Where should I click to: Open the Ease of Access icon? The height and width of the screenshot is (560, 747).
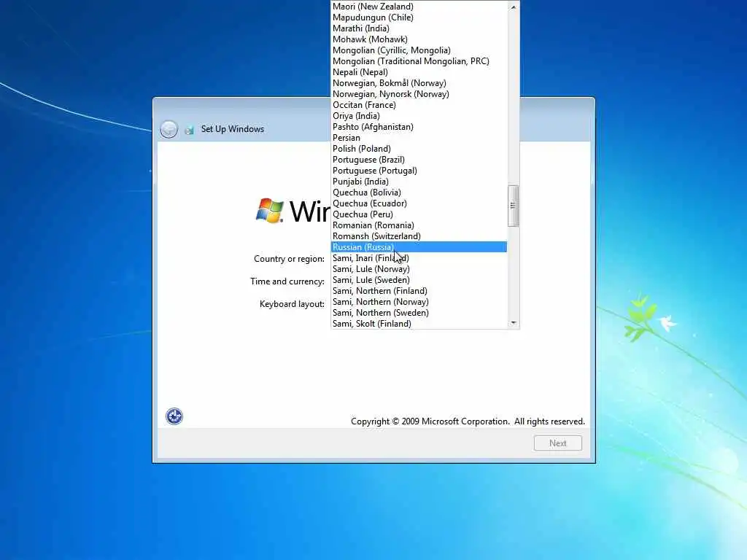(174, 416)
